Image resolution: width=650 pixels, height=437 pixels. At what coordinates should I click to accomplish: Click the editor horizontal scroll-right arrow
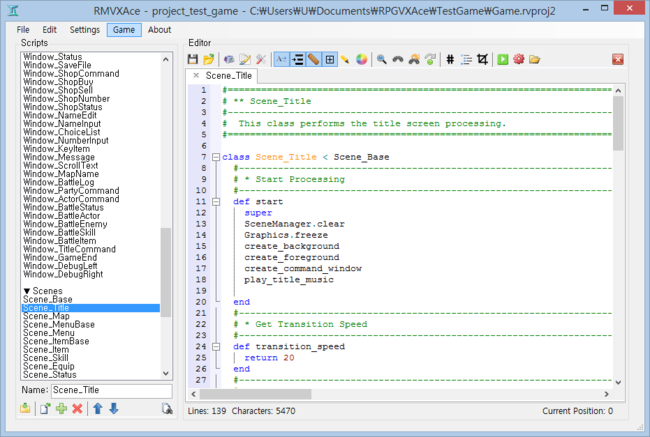click(x=606, y=394)
